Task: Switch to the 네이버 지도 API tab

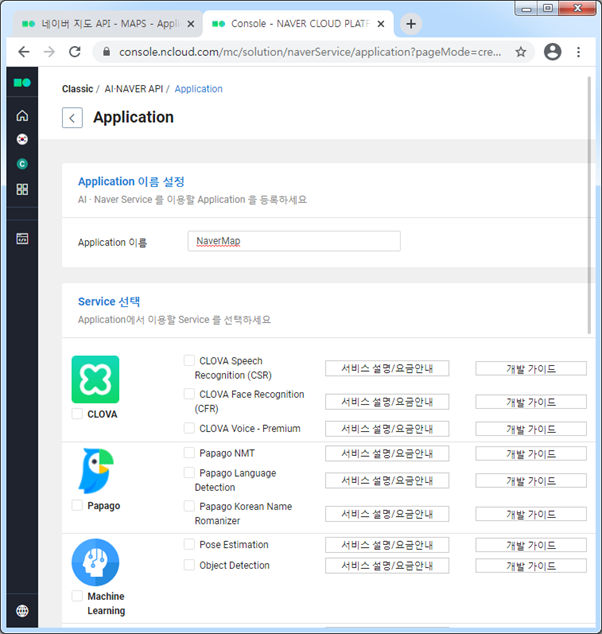Action: pyautogui.click(x=107, y=24)
